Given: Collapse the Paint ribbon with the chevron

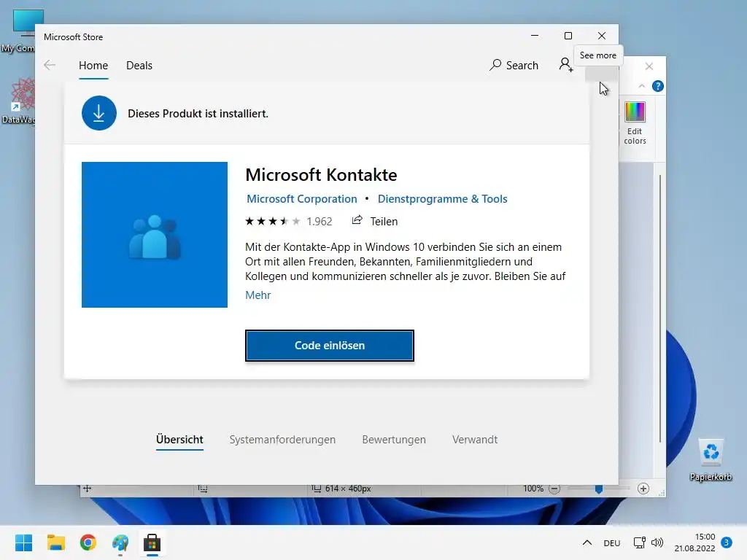Looking at the screenshot, I should click(642, 86).
